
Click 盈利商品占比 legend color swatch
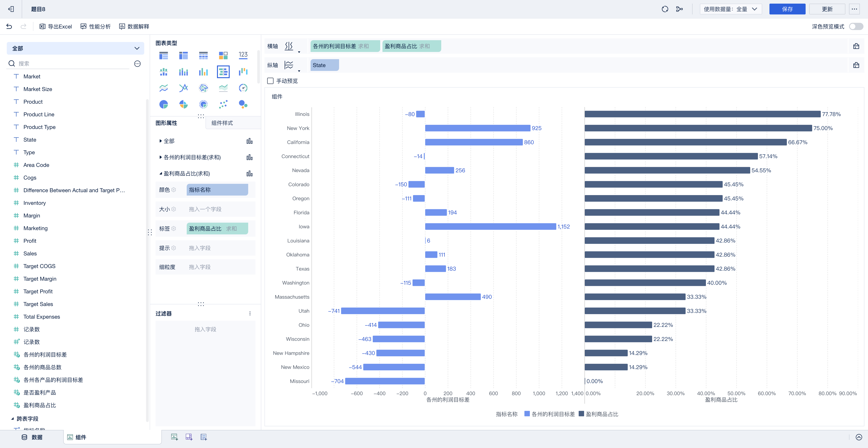[x=581, y=414]
